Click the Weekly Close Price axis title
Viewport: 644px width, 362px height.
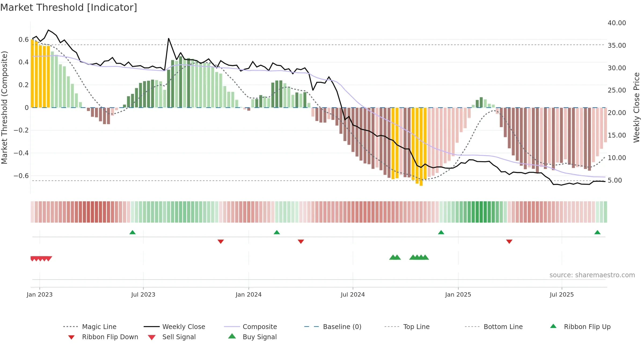tap(636, 108)
